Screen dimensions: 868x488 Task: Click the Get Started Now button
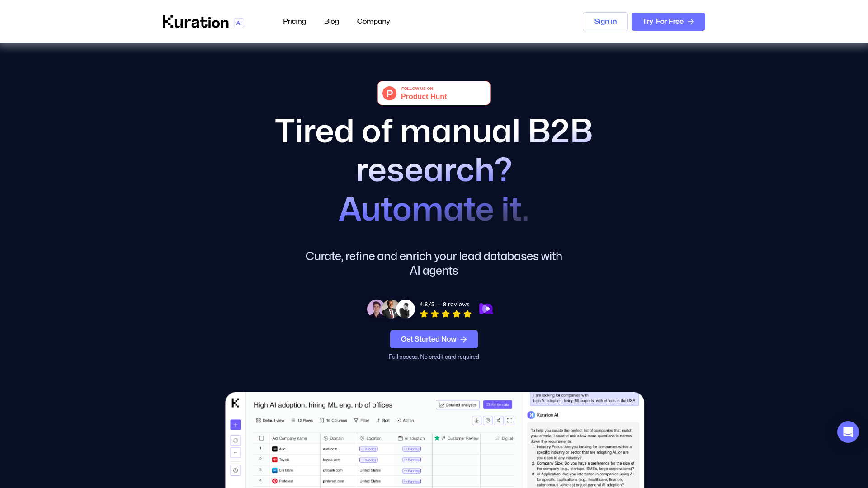(434, 339)
